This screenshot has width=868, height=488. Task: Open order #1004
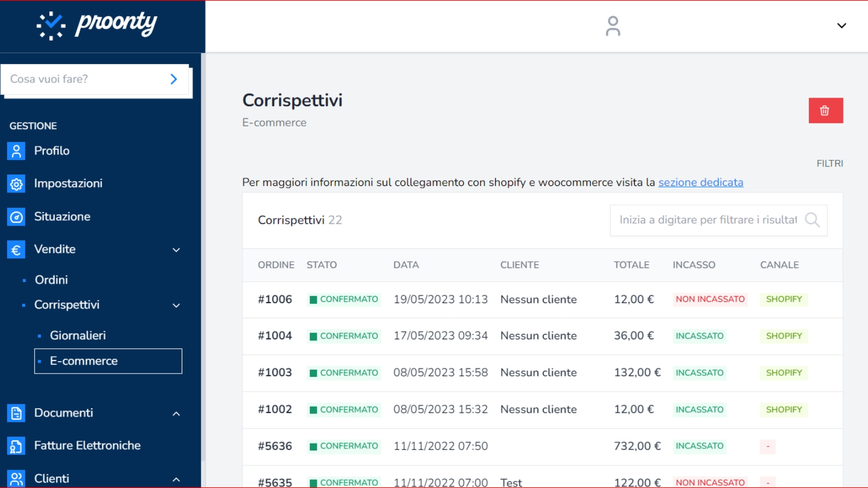[x=275, y=336]
